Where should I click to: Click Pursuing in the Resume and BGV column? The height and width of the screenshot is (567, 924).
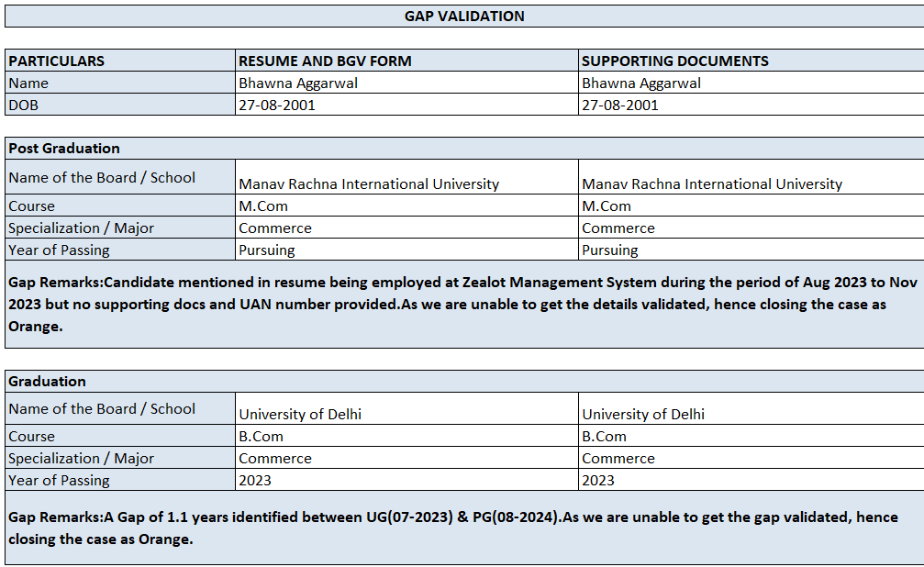(267, 250)
